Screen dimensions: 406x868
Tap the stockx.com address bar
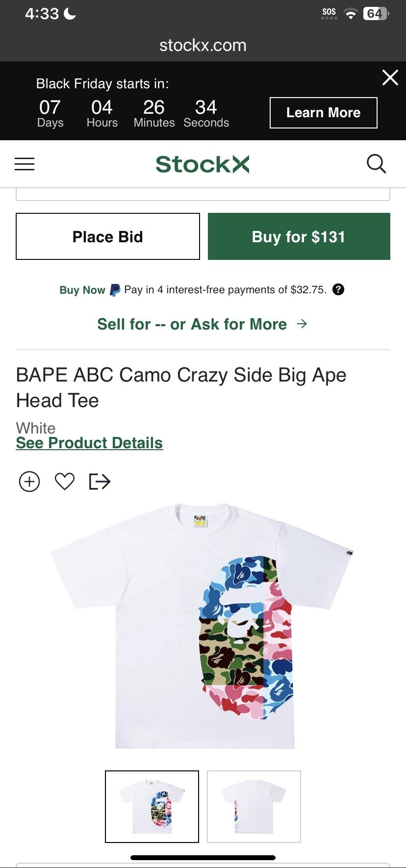(203, 45)
